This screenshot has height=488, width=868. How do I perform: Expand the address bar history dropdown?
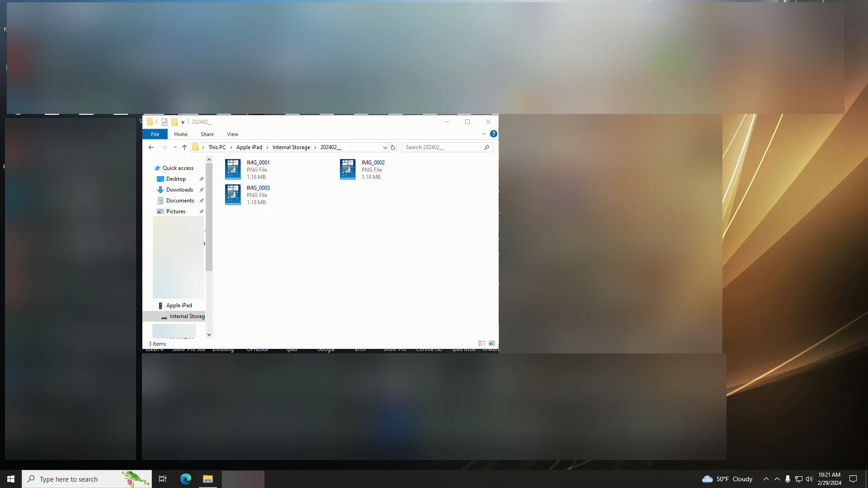pos(385,147)
